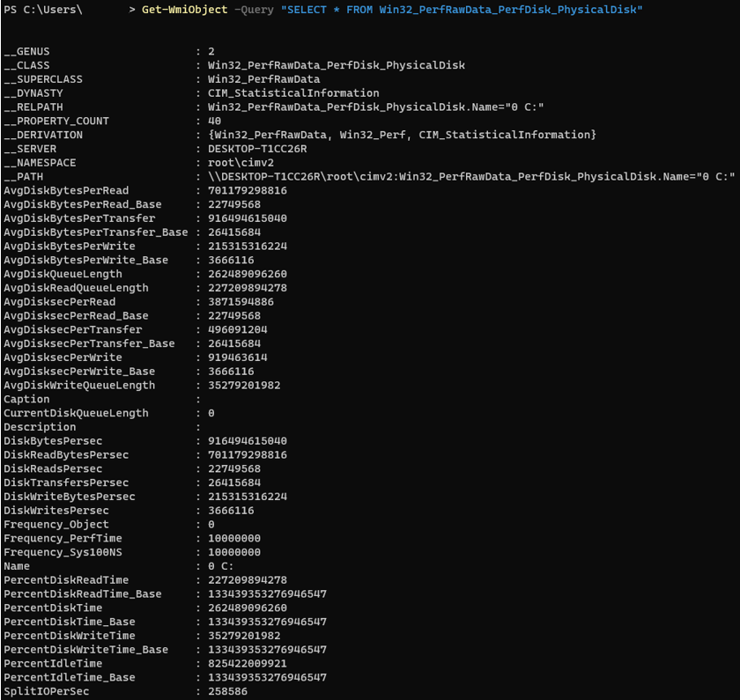Click the AvgDiskBytesPerWrite_Base property name
The height and width of the screenshot is (700, 740).
coord(86,260)
